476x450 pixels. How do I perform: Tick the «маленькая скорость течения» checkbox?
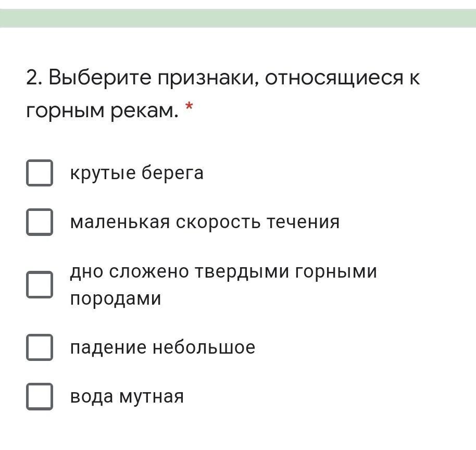(x=40, y=222)
